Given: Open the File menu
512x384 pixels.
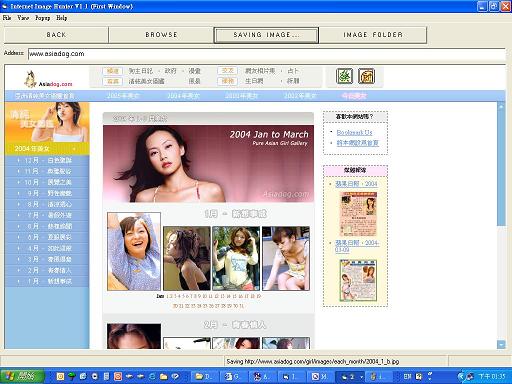Looking at the screenshot, I should pyautogui.click(x=7, y=18).
